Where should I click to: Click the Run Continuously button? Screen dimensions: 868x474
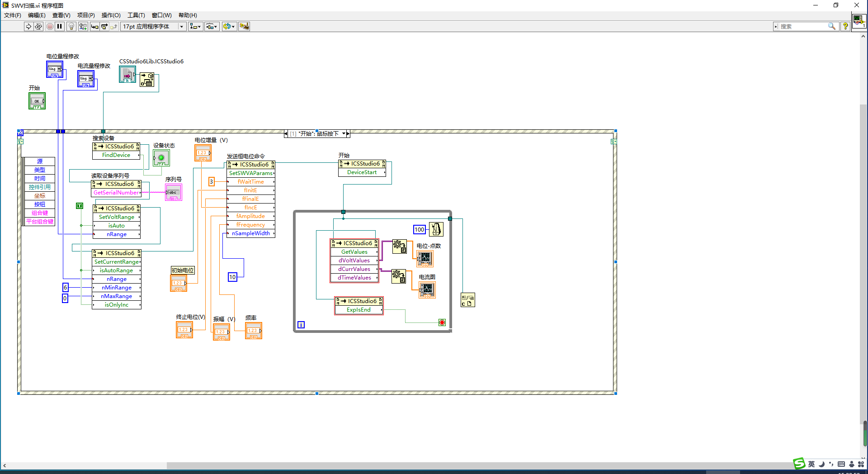click(38, 27)
